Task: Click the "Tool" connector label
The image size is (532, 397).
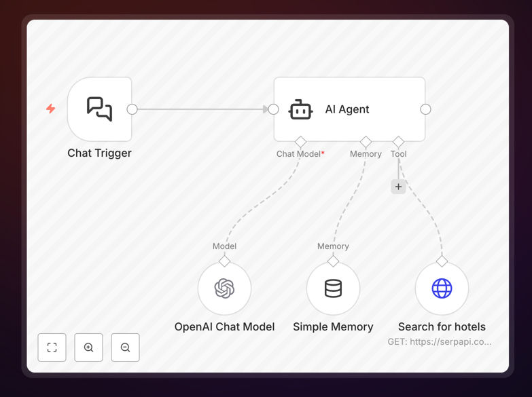Action: coord(398,154)
